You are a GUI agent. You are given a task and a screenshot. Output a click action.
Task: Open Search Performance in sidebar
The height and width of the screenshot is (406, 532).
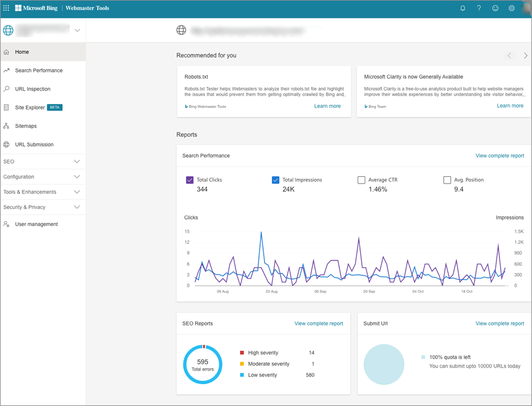point(43,70)
